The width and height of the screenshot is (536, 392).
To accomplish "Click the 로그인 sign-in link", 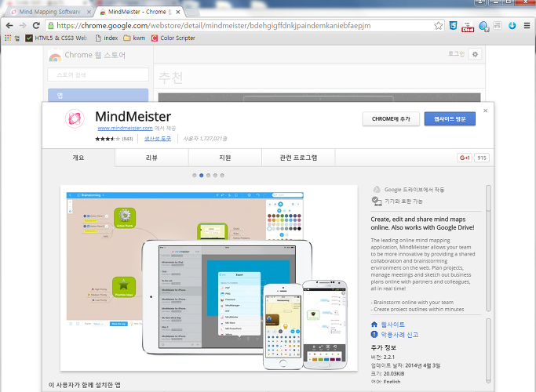I will 456,54.
